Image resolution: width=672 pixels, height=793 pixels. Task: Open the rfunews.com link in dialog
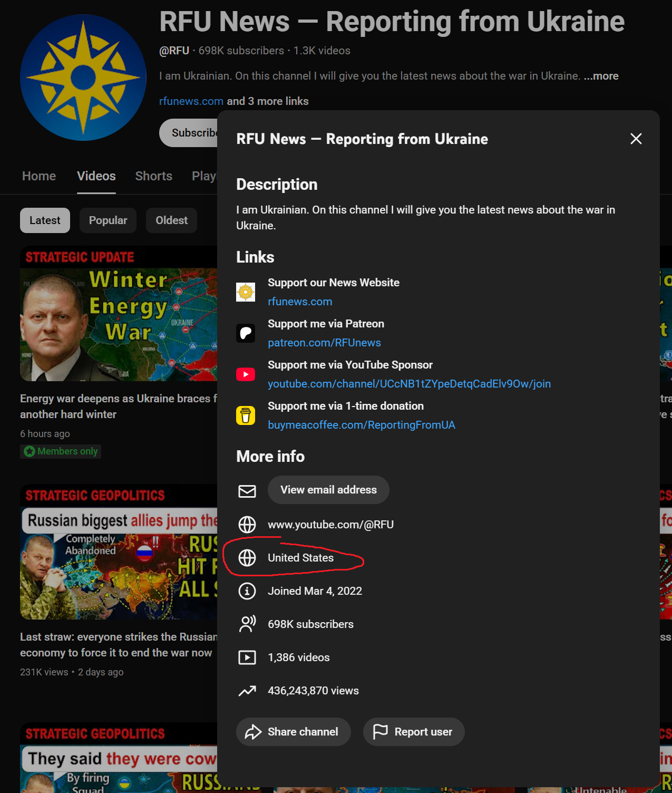point(300,302)
